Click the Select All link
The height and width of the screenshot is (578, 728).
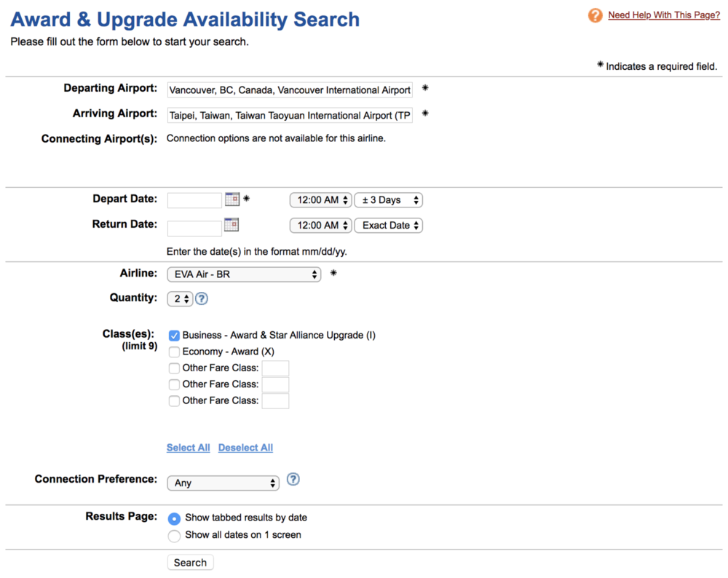point(188,448)
